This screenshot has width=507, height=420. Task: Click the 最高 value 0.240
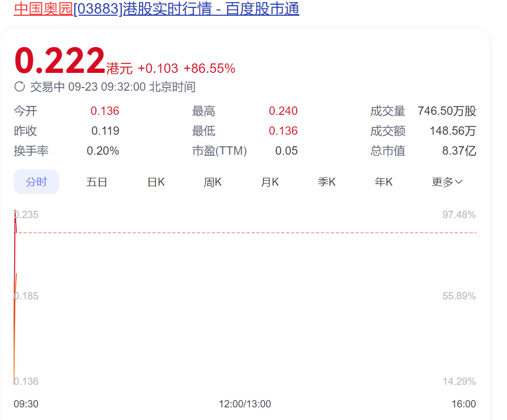point(283,111)
